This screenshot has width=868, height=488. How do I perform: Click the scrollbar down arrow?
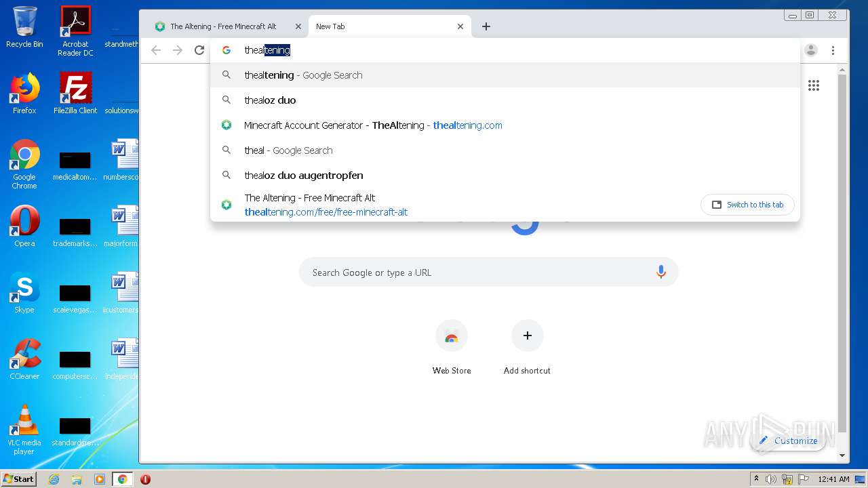click(842, 456)
